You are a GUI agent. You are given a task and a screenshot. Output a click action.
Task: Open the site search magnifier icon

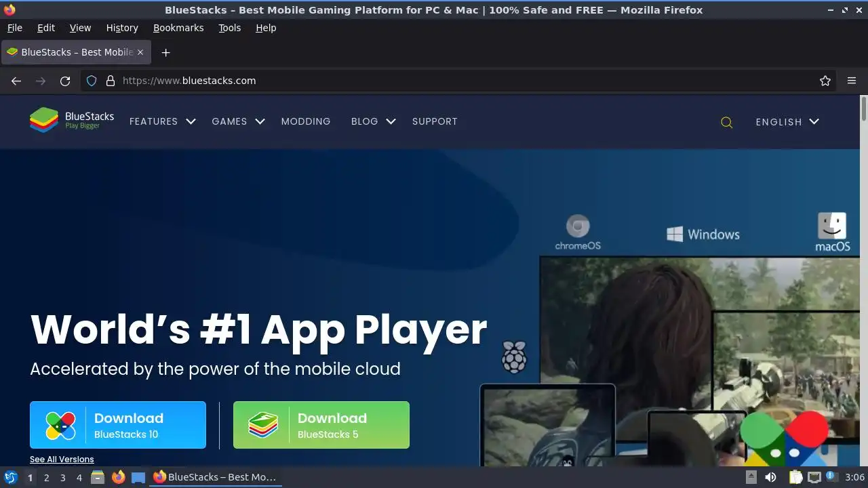tap(726, 123)
